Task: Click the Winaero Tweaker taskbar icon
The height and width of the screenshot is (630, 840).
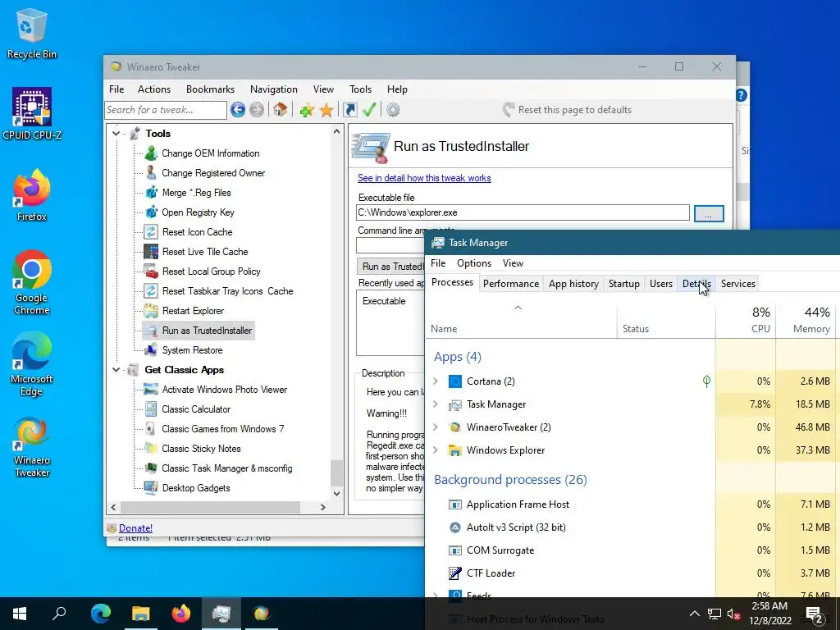Action: pyautogui.click(x=262, y=614)
